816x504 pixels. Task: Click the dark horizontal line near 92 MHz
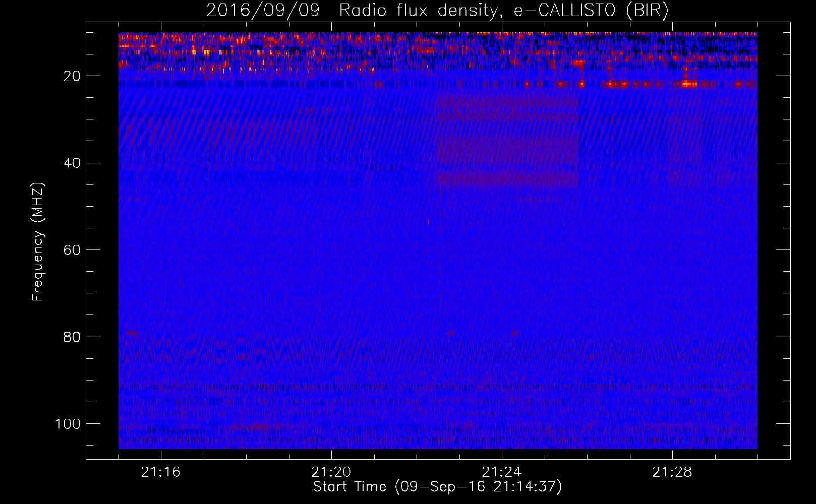[438, 387]
